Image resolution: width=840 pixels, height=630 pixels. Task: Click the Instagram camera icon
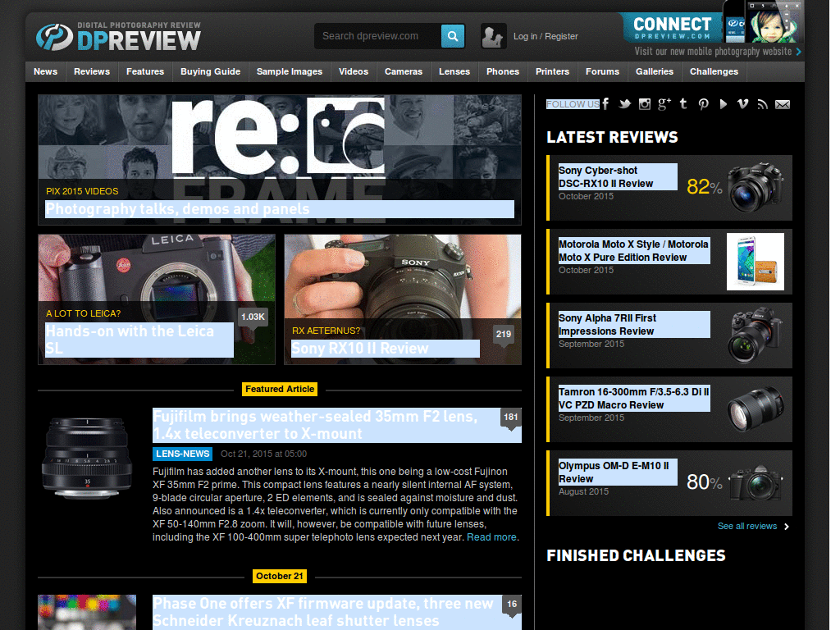tap(644, 104)
